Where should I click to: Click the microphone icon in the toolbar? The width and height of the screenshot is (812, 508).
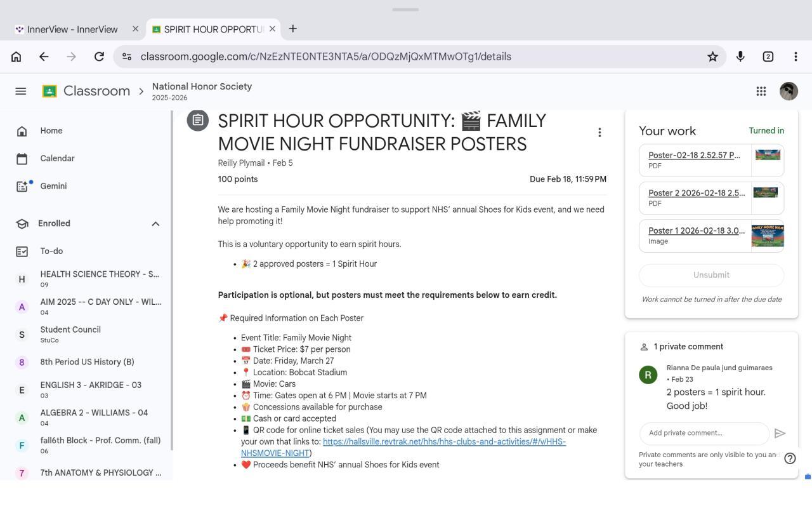point(740,57)
